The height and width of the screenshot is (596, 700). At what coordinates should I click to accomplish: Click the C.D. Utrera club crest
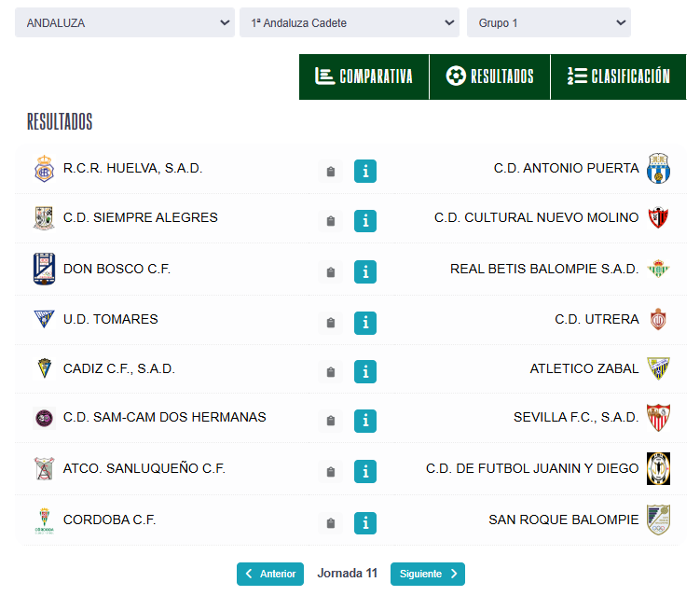pyautogui.click(x=658, y=319)
